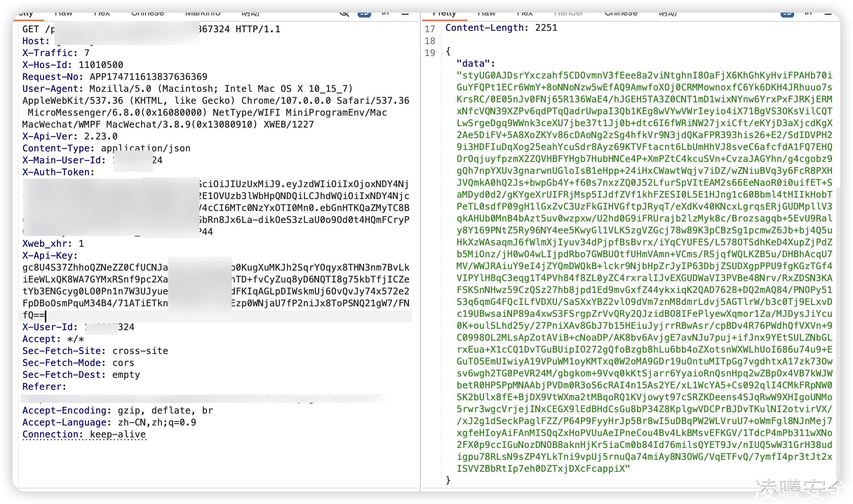Click line number 19 in response gutter

point(430,53)
